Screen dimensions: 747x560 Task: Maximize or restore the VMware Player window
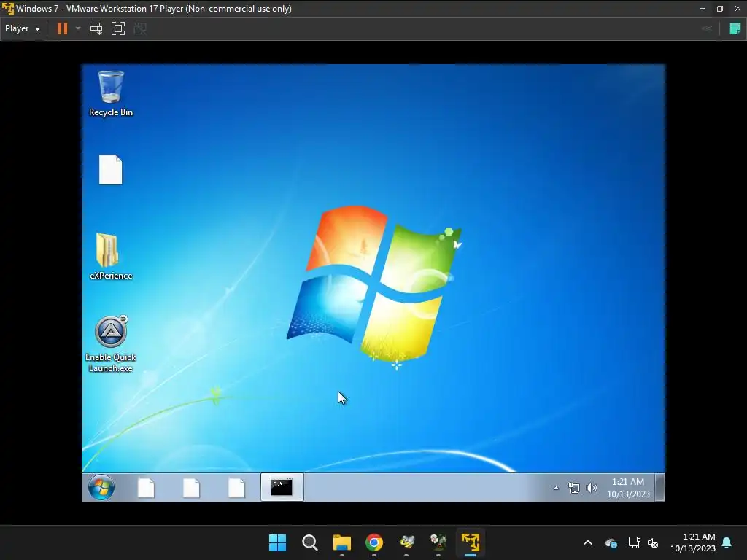720,9
